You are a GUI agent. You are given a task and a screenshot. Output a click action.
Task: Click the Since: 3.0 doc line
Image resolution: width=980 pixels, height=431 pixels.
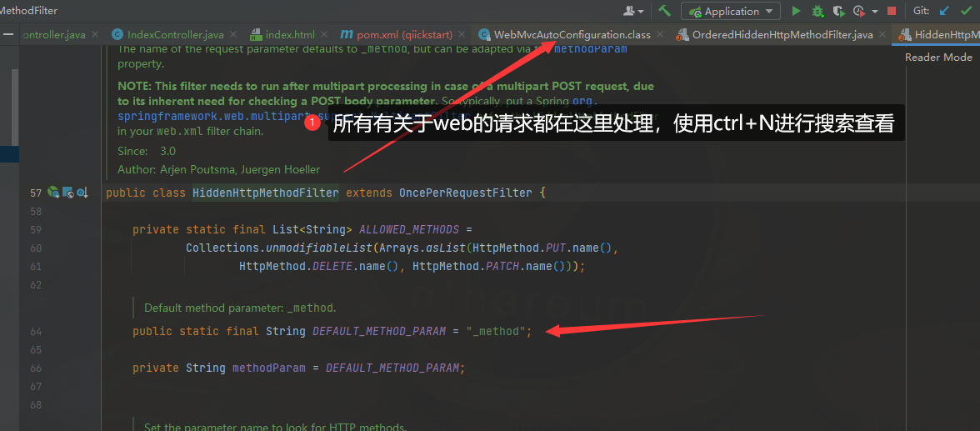coord(147,151)
